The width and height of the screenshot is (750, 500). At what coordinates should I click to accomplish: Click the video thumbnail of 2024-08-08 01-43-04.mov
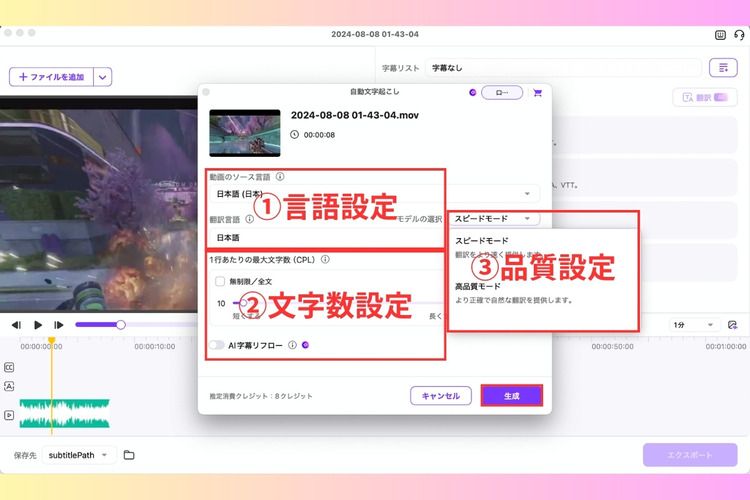[245, 133]
